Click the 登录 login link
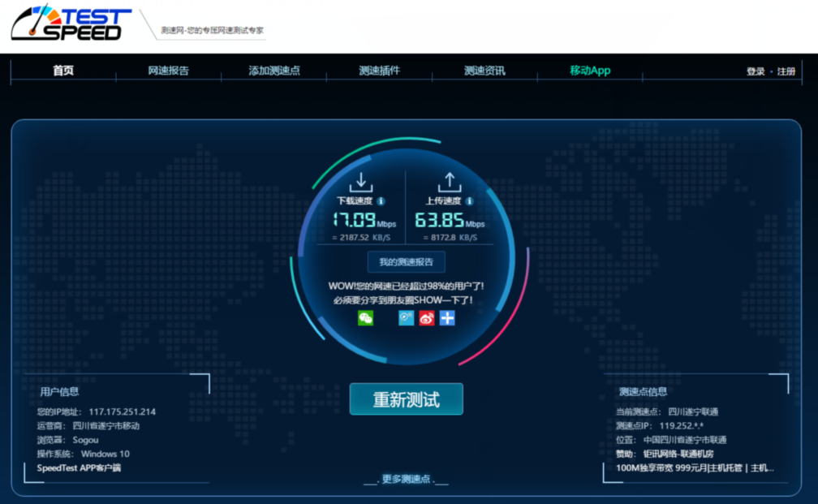The image size is (818, 504). 756,71
